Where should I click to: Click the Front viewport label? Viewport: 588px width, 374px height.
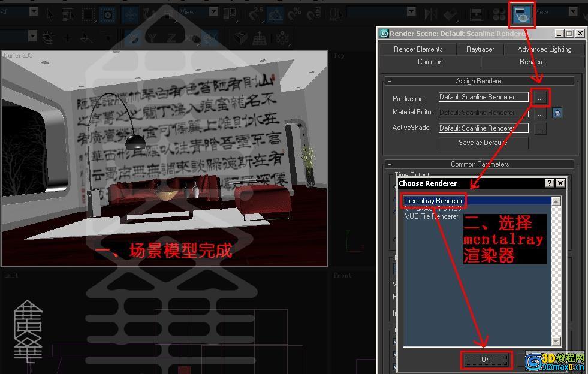pos(343,275)
